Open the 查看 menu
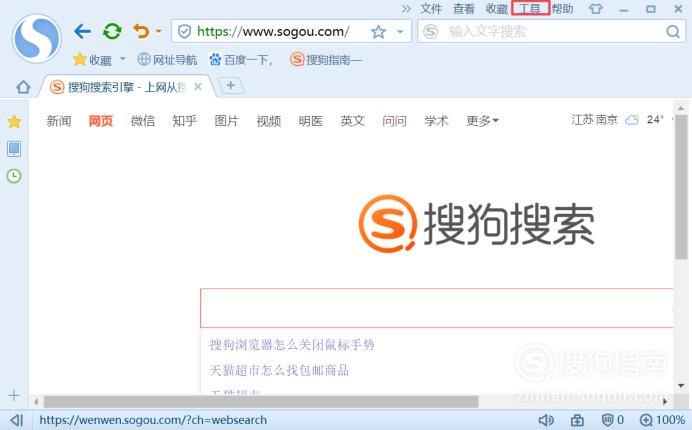The width and height of the screenshot is (692, 430). [463, 9]
